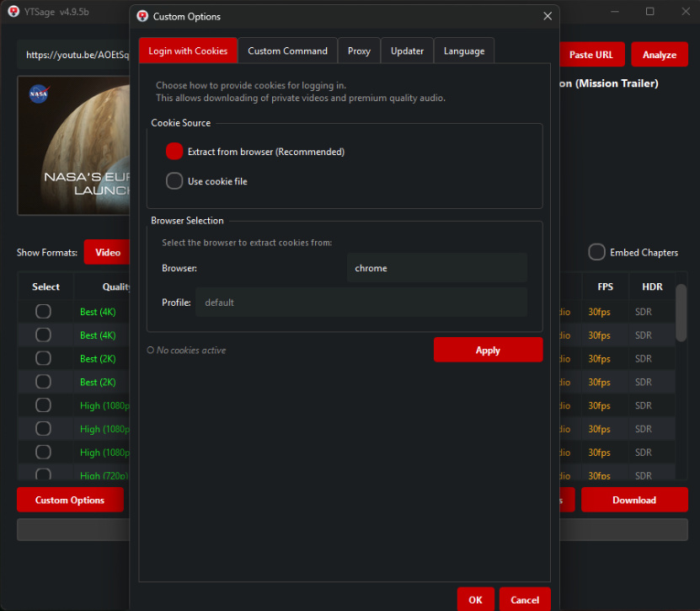This screenshot has height=611, width=700.
Task: Select Extract from browser radio option
Action: (174, 152)
